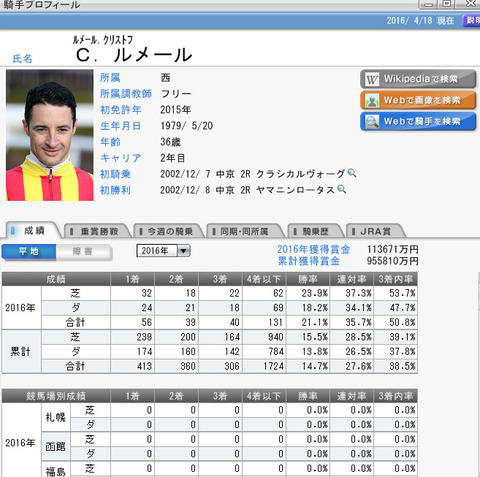
Task: Select the 平地 toggle
Action: point(29,252)
